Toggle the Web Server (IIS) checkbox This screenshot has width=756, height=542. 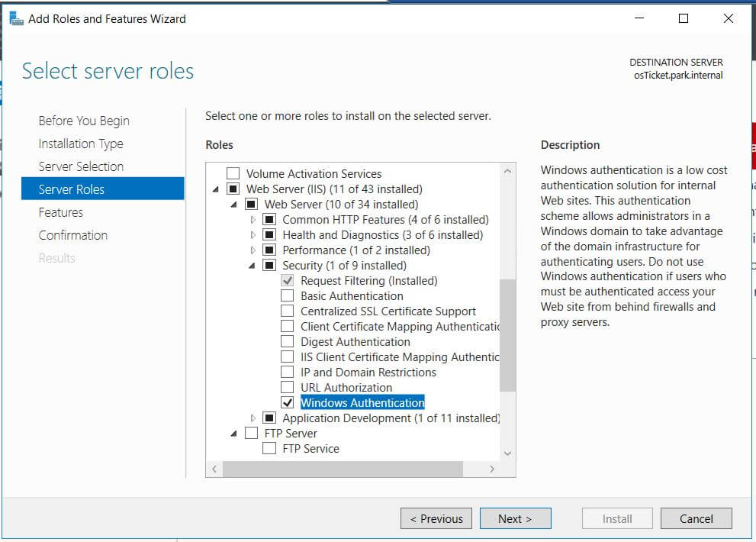coord(233,189)
